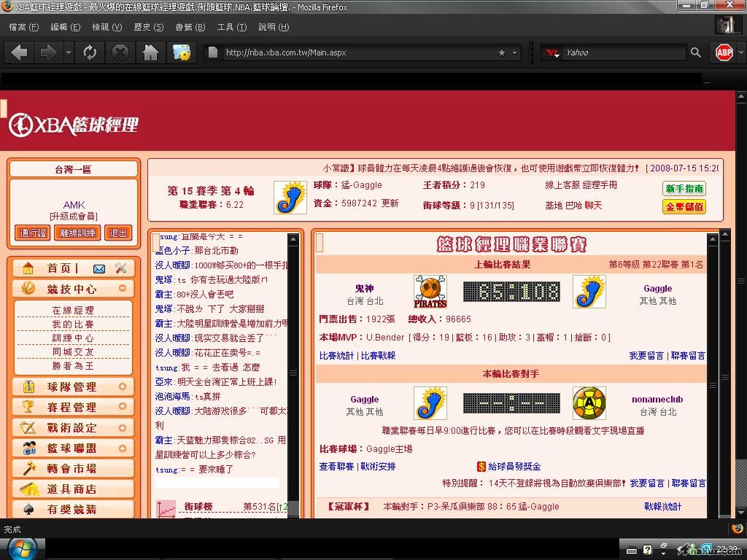
Task: Open the 比賽統計 link
Action: coord(336,355)
